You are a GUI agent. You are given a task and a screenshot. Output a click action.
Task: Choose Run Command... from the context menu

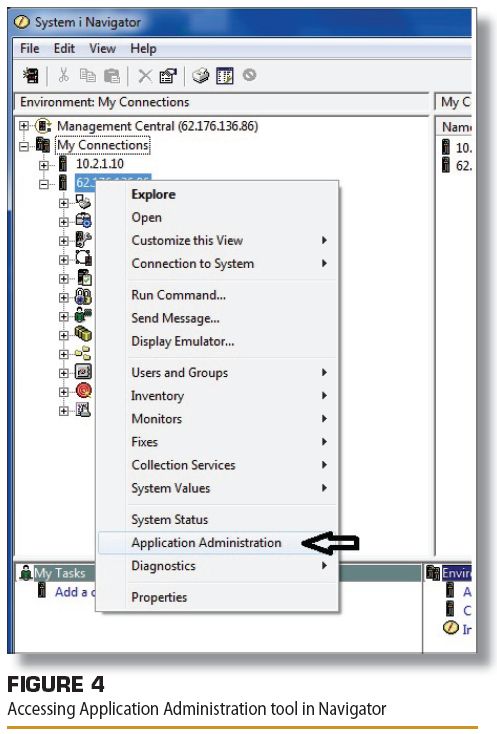tap(179, 295)
